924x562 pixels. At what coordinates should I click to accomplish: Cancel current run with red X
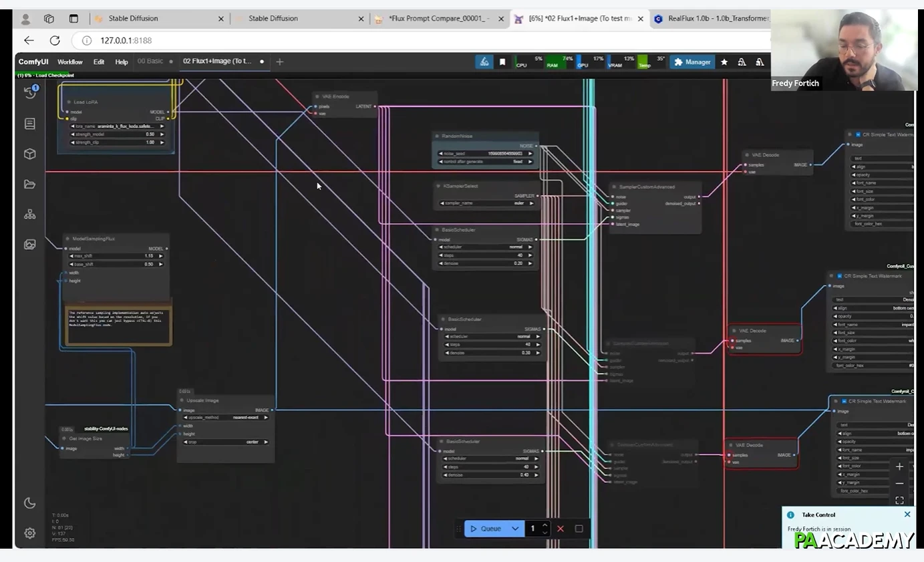pos(561,529)
